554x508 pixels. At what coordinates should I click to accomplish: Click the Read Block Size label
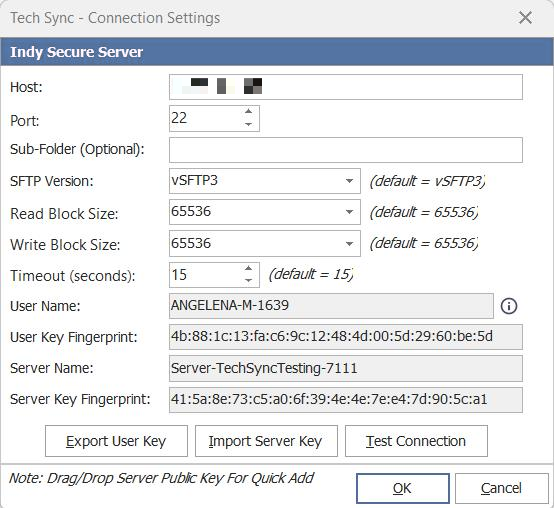click(x=64, y=214)
